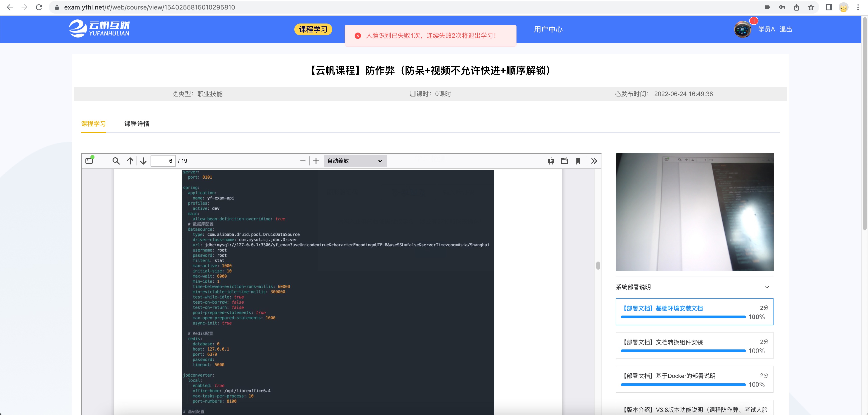
Task: Select the 课程学习 navigation item
Action: point(313,29)
